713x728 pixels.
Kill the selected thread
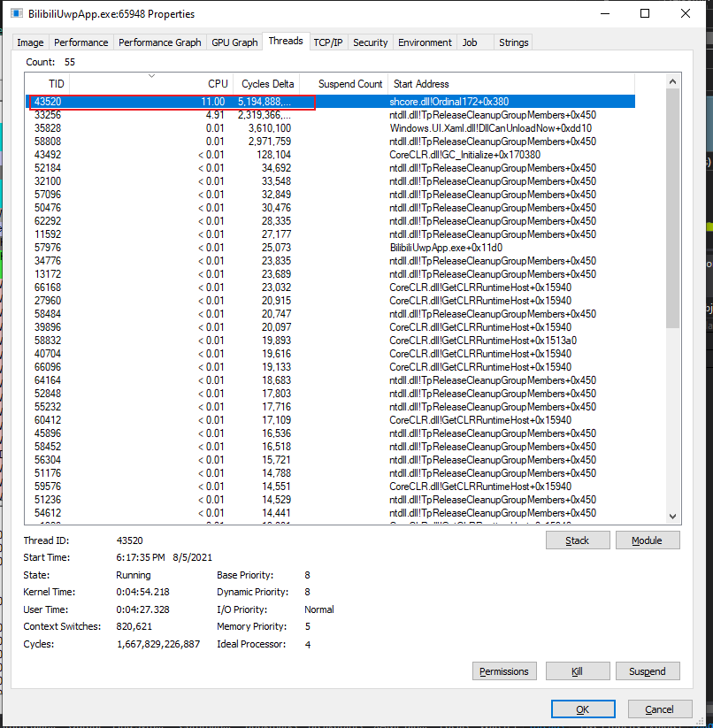click(x=577, y=671)
